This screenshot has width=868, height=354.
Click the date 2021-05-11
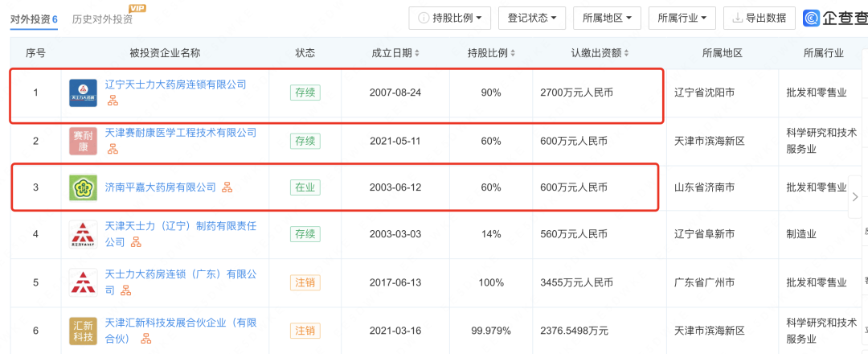point(395,141)
